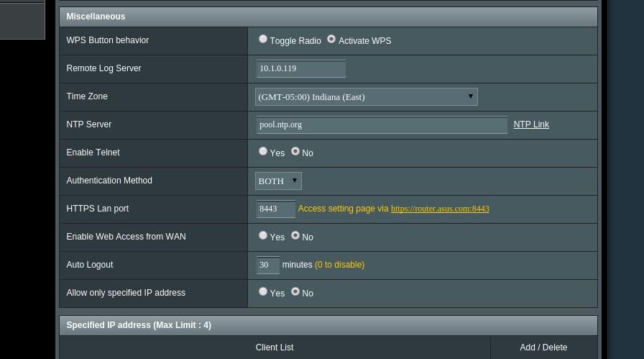Click the NTP Server input field

click(x=382, y=124)
